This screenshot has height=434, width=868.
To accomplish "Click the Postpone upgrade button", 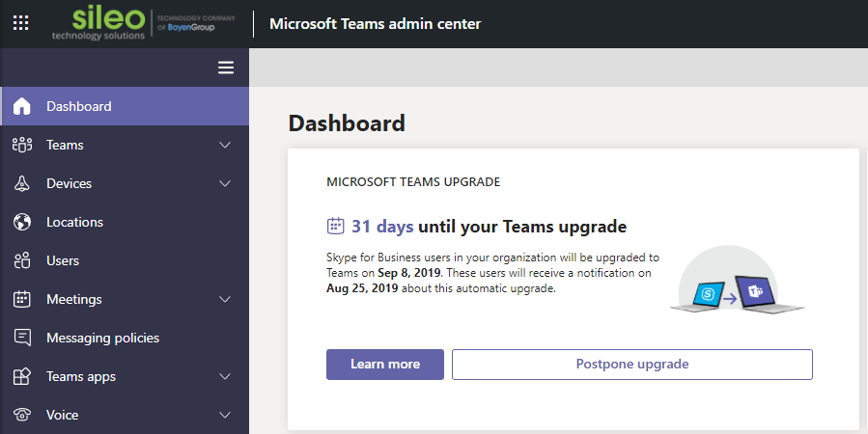I will pos(632,365).
